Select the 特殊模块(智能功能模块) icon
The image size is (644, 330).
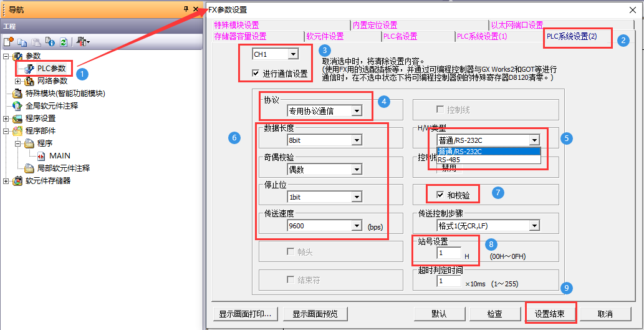(x=17, y=94)
